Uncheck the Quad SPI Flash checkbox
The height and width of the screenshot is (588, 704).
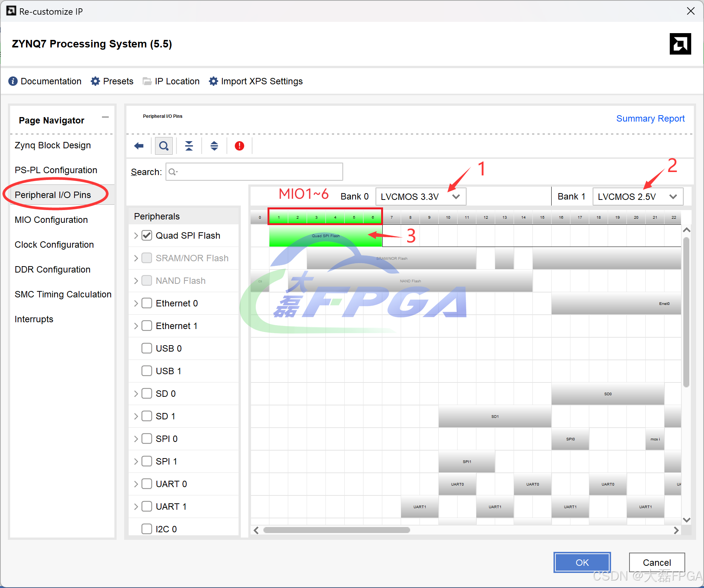click(147, 236)
